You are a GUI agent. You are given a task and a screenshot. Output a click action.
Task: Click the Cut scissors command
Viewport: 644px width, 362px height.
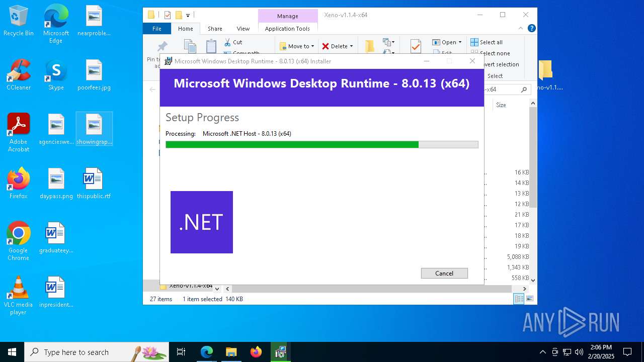click(x=233, y=42)
